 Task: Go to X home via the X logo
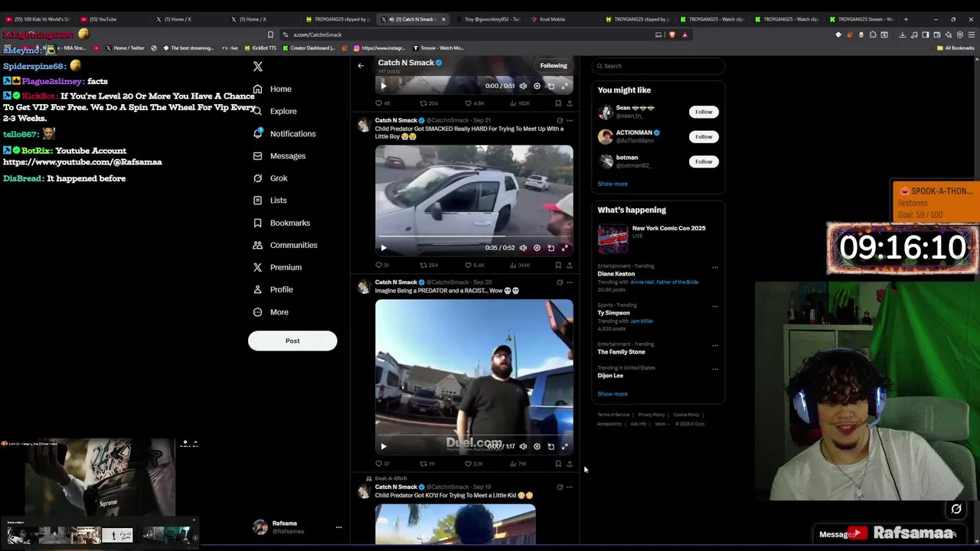[x=258, y=67]
